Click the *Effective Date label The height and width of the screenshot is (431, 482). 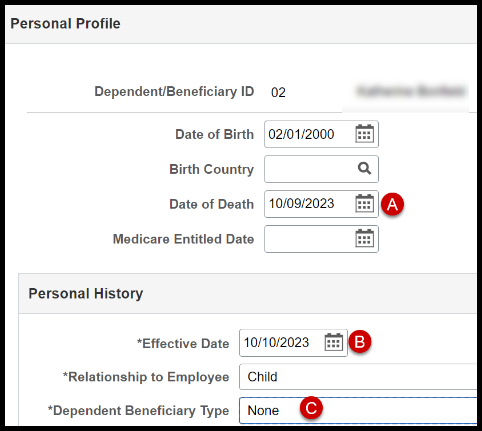[183, 344]
